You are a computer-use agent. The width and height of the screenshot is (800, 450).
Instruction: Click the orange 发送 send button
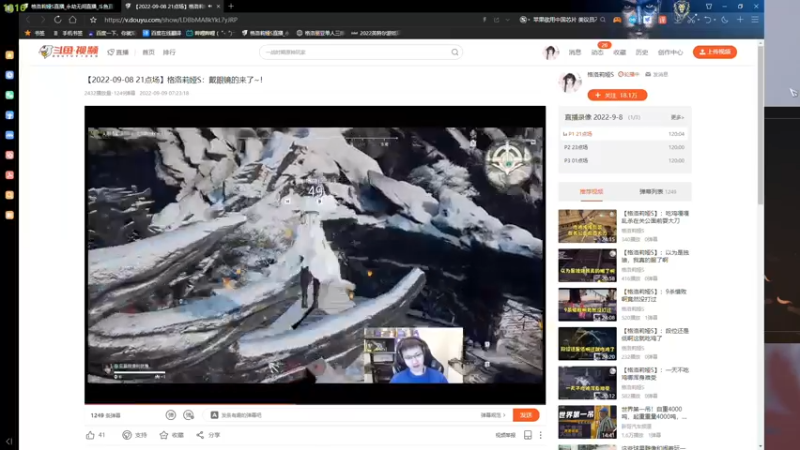pos(526,415)
